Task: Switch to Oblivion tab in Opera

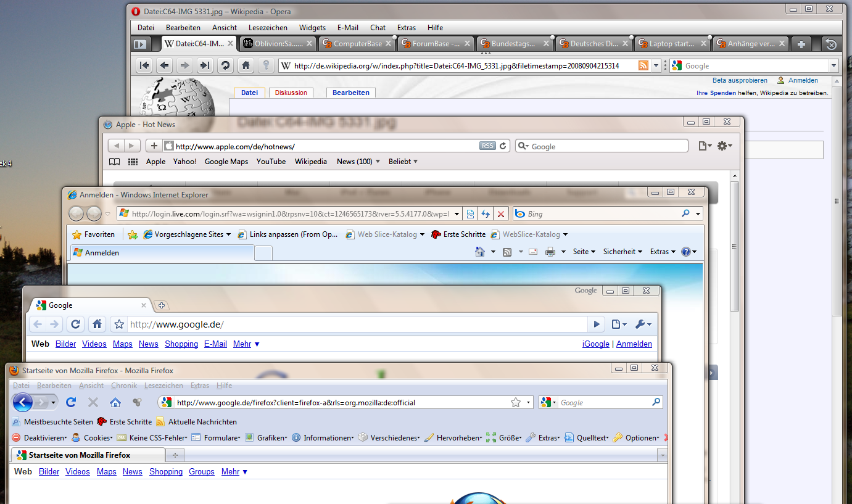Action: tap(278, 44)
